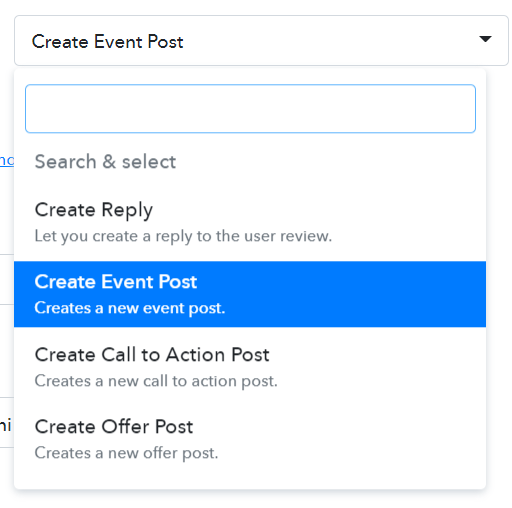The height and width of the screenshot is (508, 512).
Task: Click the dropdown caret arrow icon
Action: pyautogui.click(x=485, y=39)
